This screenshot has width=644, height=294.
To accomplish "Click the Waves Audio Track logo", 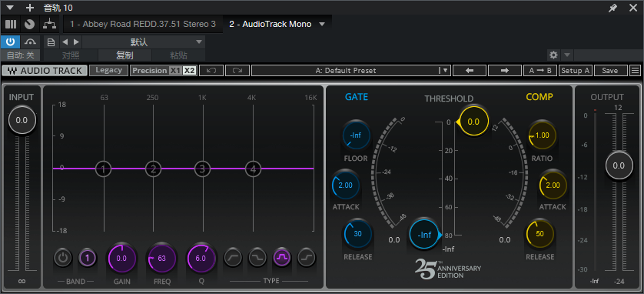I will point(45,71).
